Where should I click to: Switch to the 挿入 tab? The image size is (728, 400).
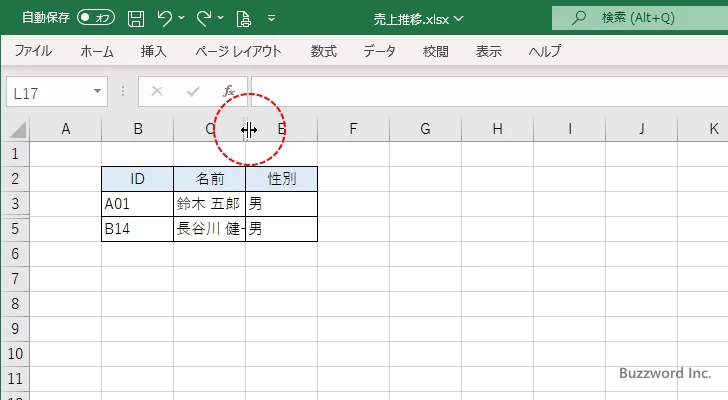coord(154,51)
